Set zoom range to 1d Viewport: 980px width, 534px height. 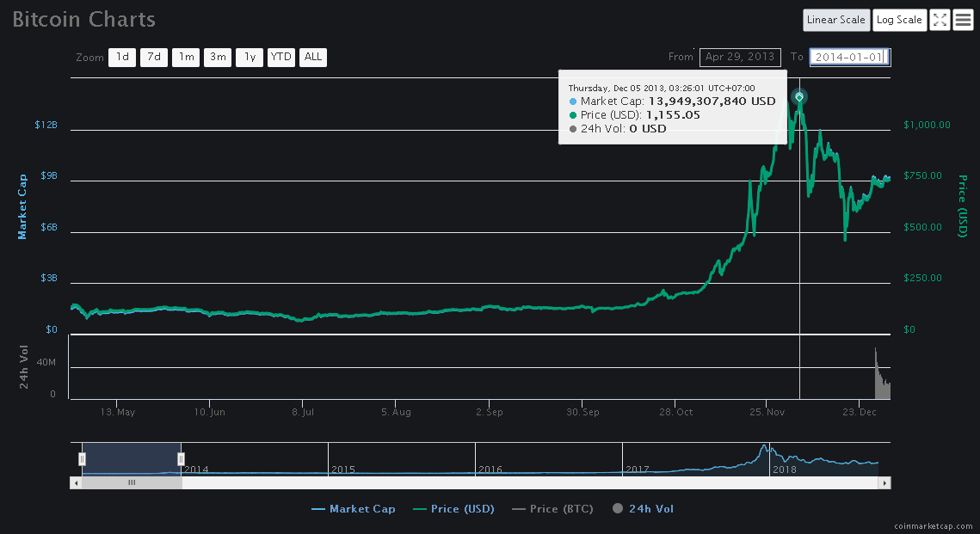click(x=122, y=57)
